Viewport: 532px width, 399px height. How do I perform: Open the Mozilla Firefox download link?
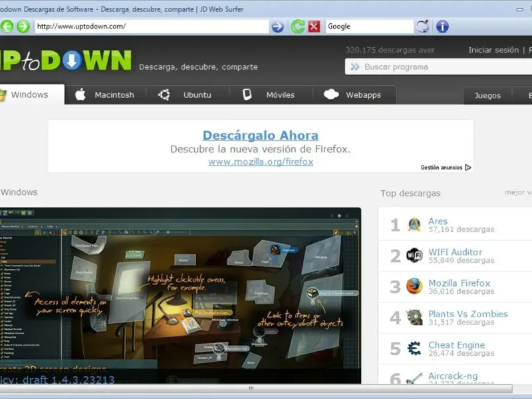pos(459,283)
